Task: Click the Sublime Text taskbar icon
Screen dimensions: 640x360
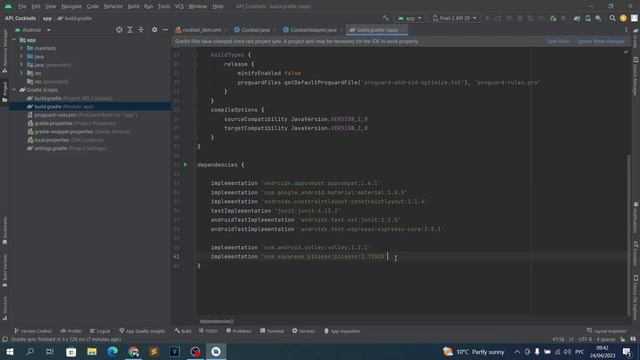Action: (x=154, y=351)
